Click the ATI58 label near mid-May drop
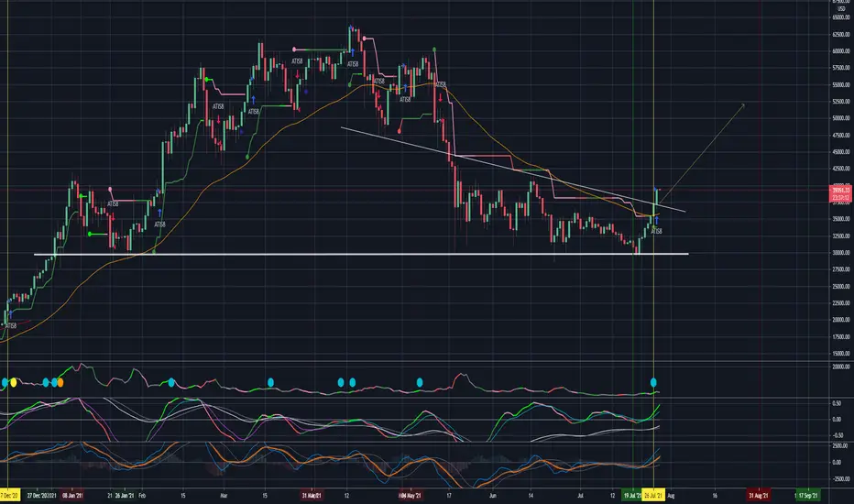 pos(441,84)
